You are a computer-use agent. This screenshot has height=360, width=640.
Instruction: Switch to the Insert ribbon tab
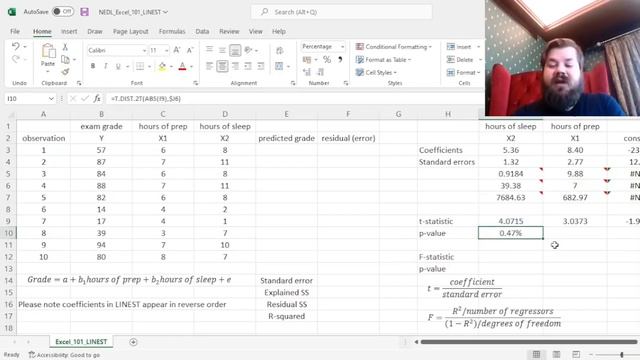click(69, 31)
